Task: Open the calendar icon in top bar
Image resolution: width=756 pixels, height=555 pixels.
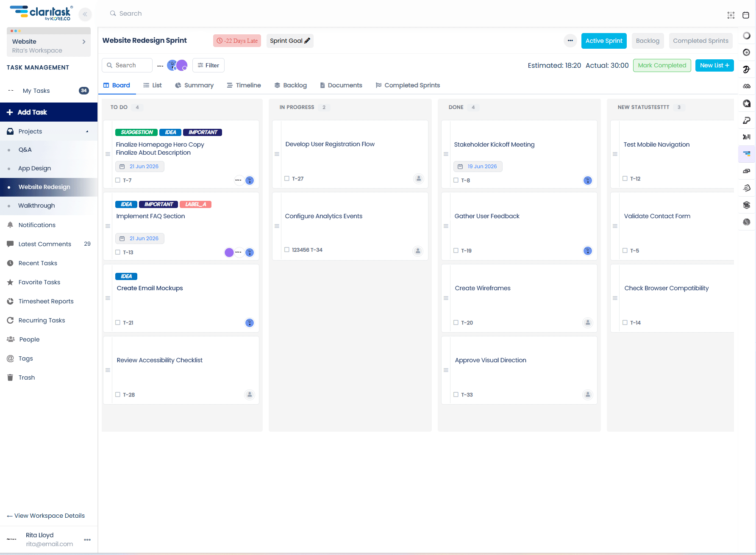Action: [746, 15]
